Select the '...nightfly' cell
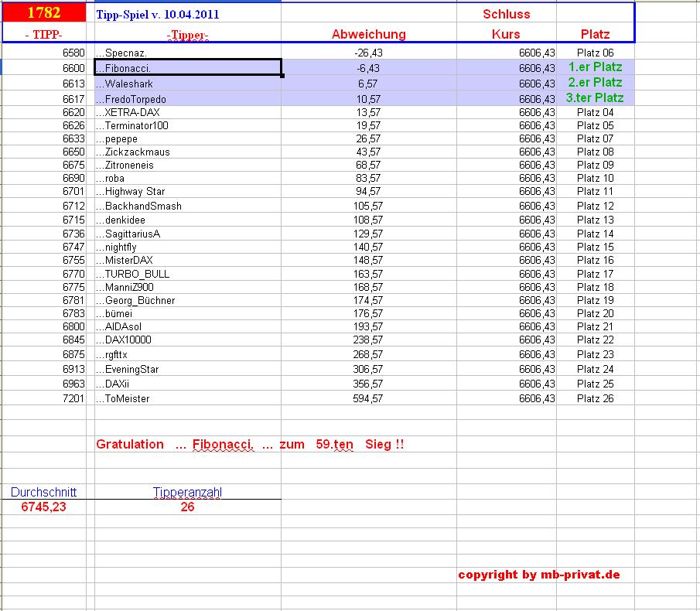The width and height of the screenshot is (700, 611). (x=188, y=247)
